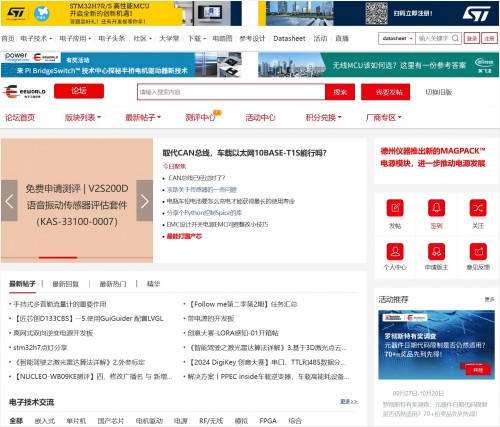Click the ST logo on the top right banner

476,13
